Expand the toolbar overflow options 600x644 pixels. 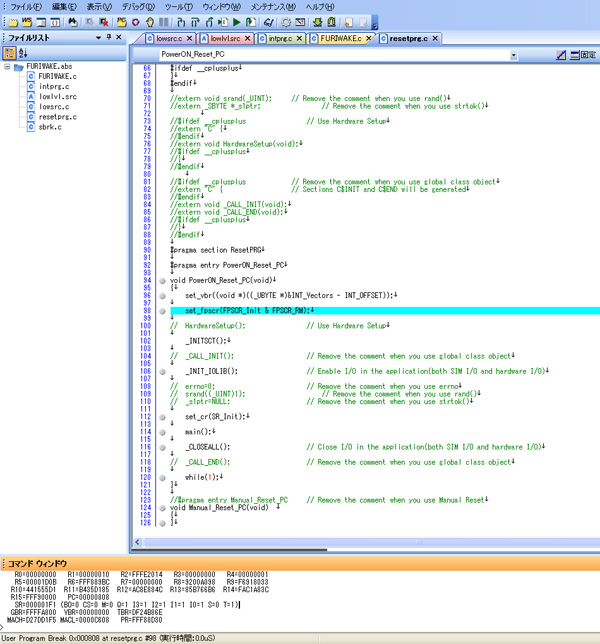point(375,23)
